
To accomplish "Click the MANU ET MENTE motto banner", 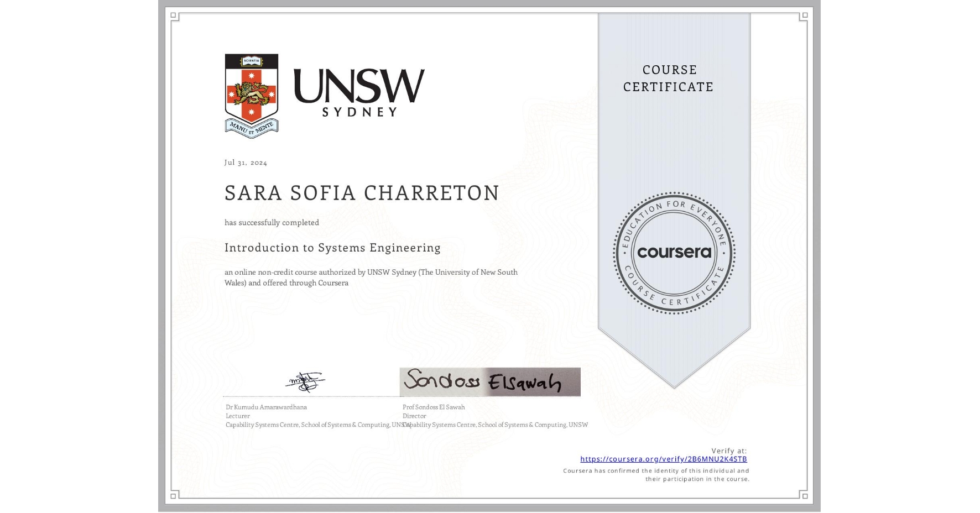I will click(251, 127).
